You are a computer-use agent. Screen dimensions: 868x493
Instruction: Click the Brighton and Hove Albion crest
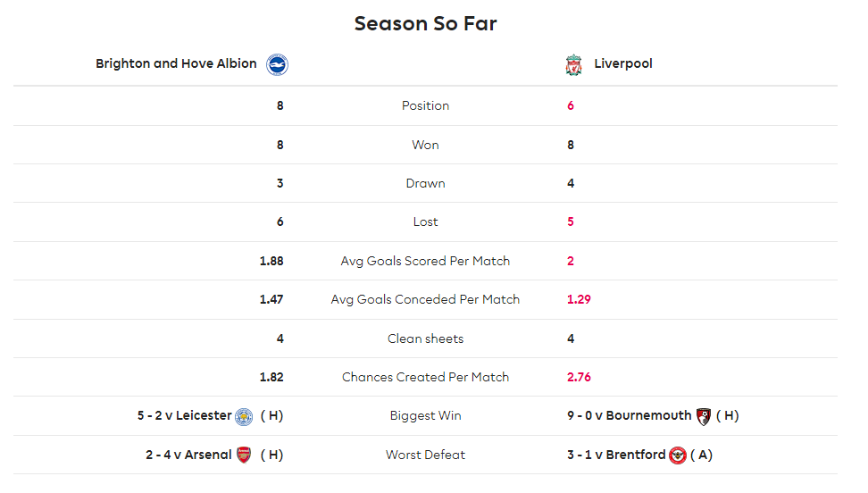coord(277,64)
